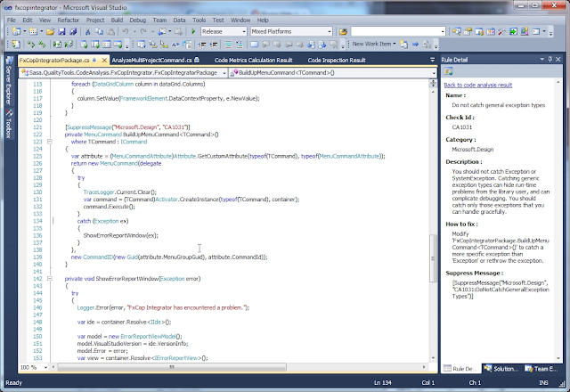This screenshot has height=392, width=570.
Task: Open Solution Explorer from the toolbar icon
Action: [x=457, y=32]
